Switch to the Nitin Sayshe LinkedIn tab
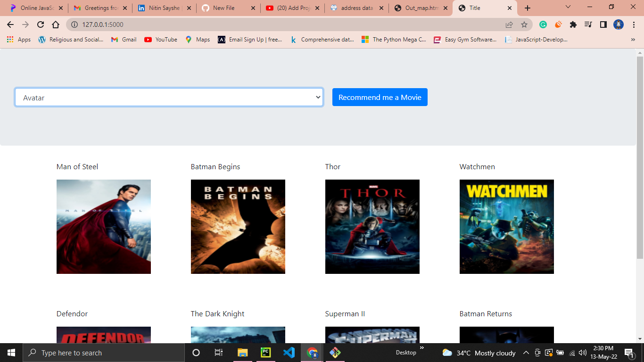Screen dimensions: 644x362 165,8
